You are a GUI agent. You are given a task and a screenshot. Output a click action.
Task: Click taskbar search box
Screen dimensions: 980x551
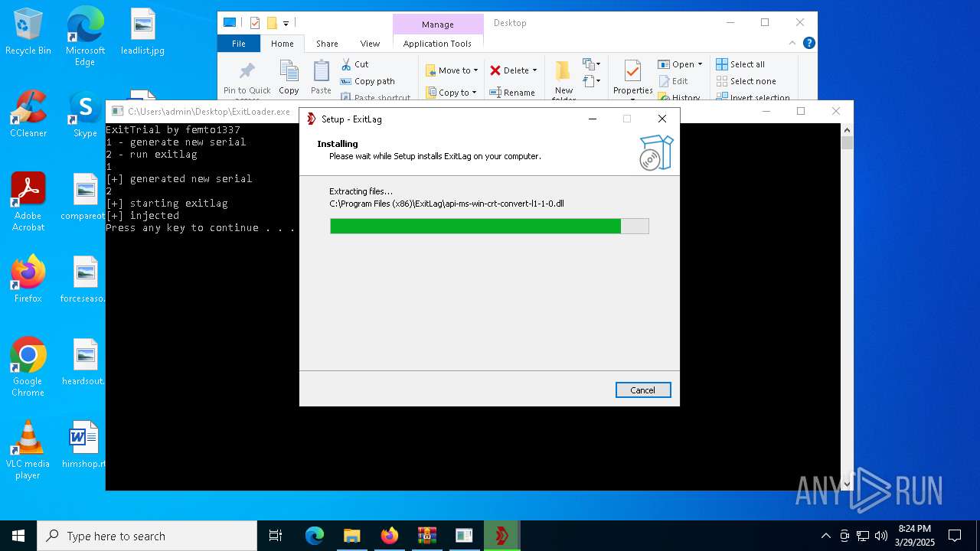coord(147,536)
